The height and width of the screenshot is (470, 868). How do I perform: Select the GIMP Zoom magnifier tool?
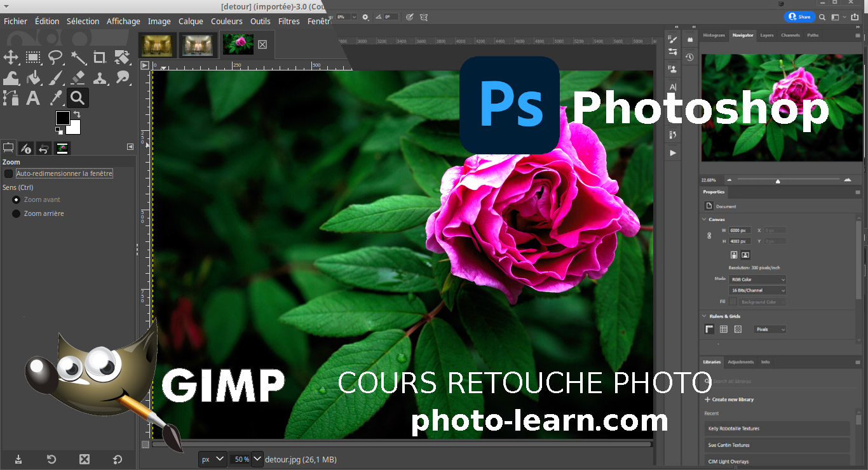coord(78,98)
